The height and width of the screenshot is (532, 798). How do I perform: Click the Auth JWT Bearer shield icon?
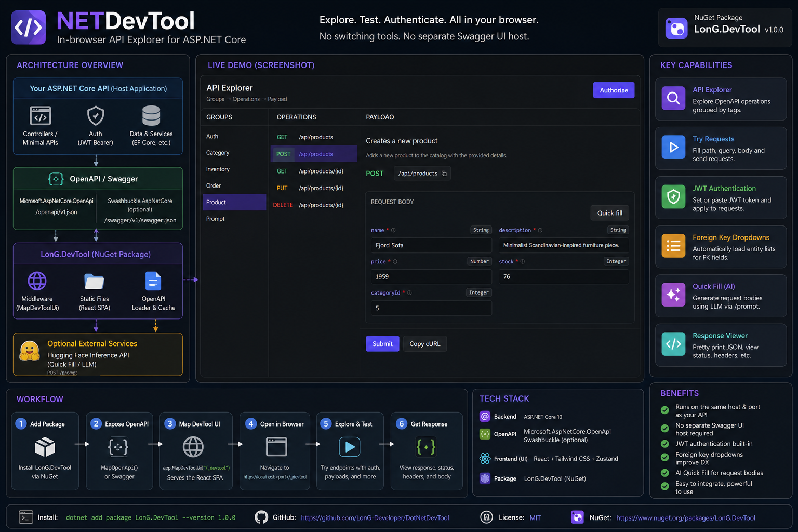(96, 115)
